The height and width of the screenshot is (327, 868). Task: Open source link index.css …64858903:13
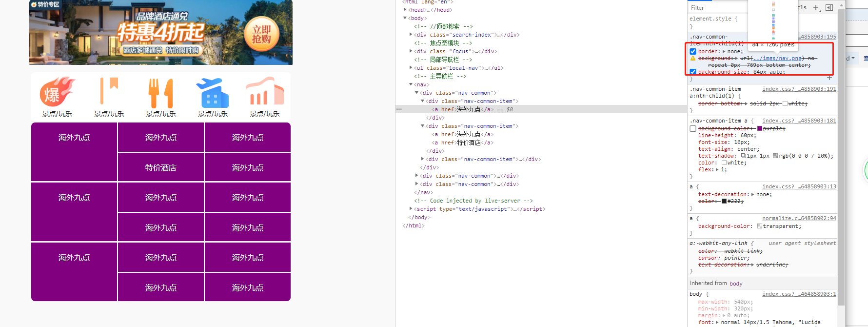click(x=799, y=186)
